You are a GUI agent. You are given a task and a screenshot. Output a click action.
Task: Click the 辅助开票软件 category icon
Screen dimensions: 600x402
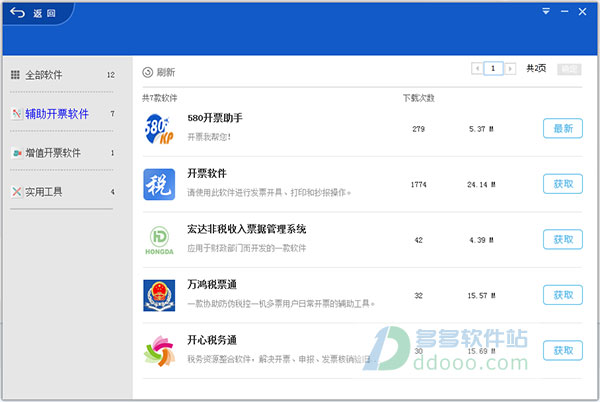click(16, 114)
